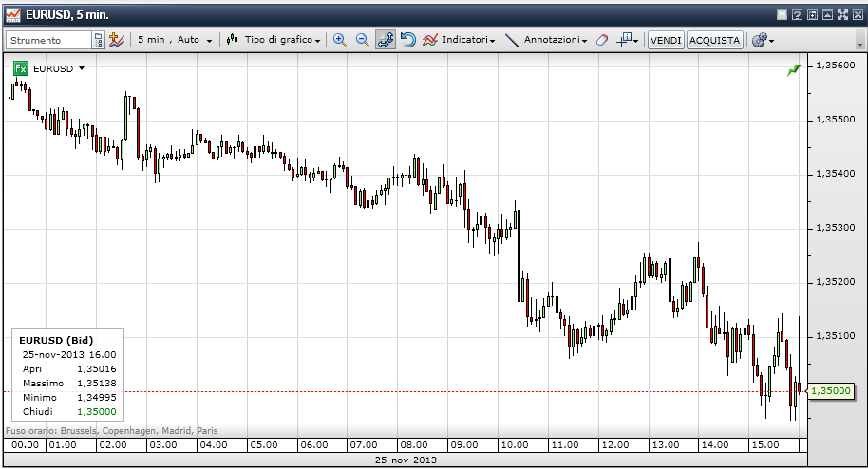This screenshot has width=868, height=469.
Task: Click the 10.00 marker on time axis
Action: click(x=514, y=444)
